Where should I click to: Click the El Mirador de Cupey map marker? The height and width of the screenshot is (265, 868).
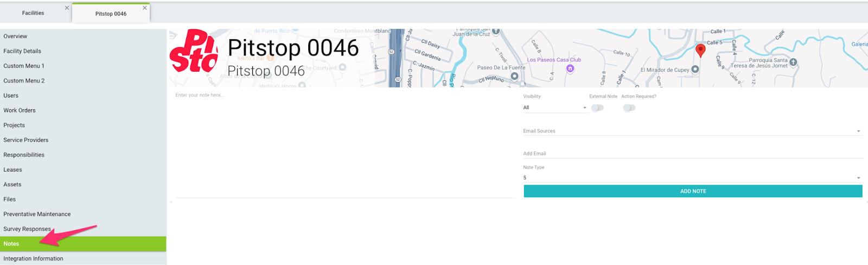(695, 70)
